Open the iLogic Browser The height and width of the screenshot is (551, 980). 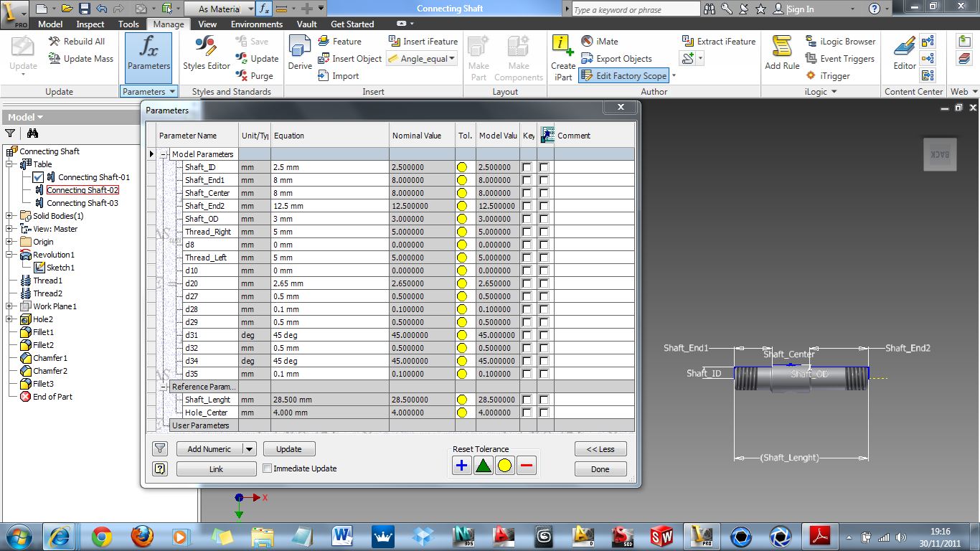(840, 42)
